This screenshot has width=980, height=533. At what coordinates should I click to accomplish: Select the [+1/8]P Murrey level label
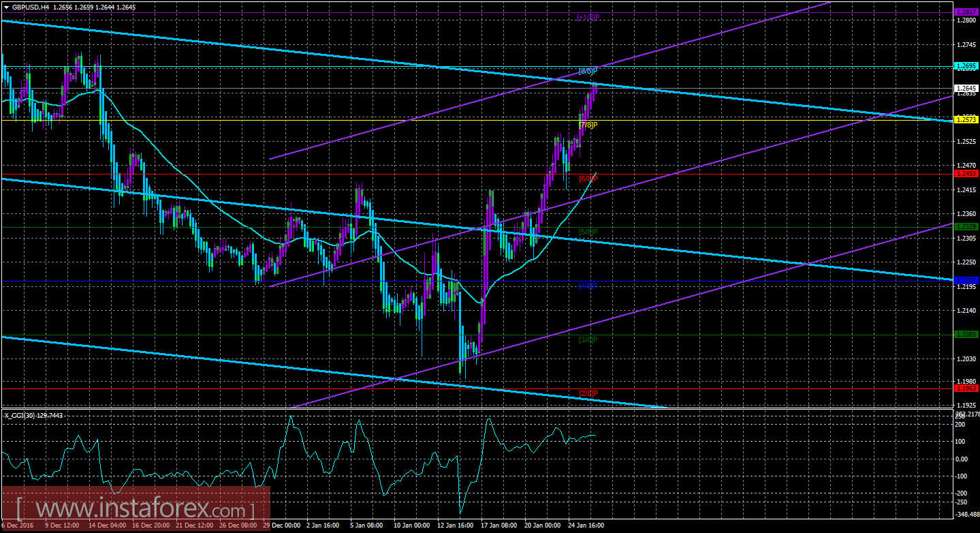588,17
